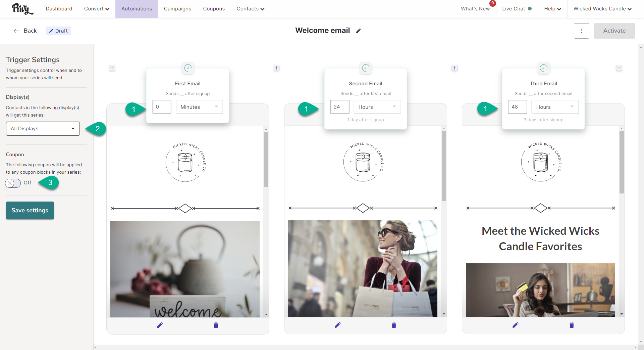The width and height of the screenshot is (644, 350).
Task: Add a step with plus icon after Third Email
Action: tap(619, 68)
